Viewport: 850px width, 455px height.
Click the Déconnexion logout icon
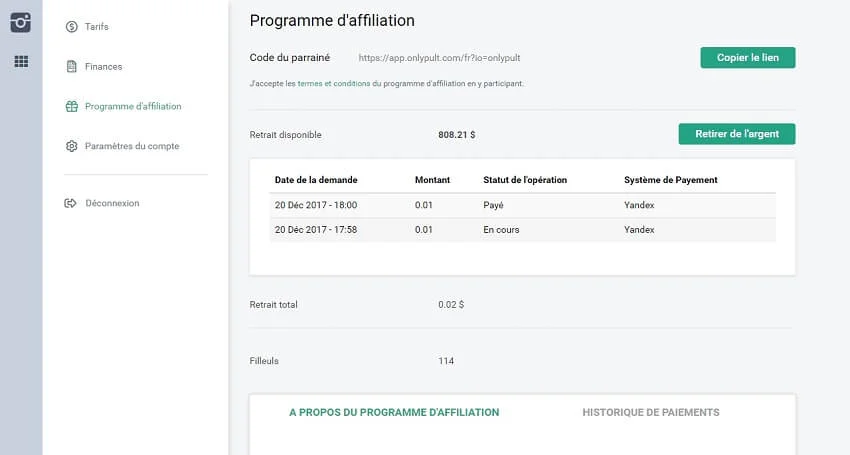[71, 203]
